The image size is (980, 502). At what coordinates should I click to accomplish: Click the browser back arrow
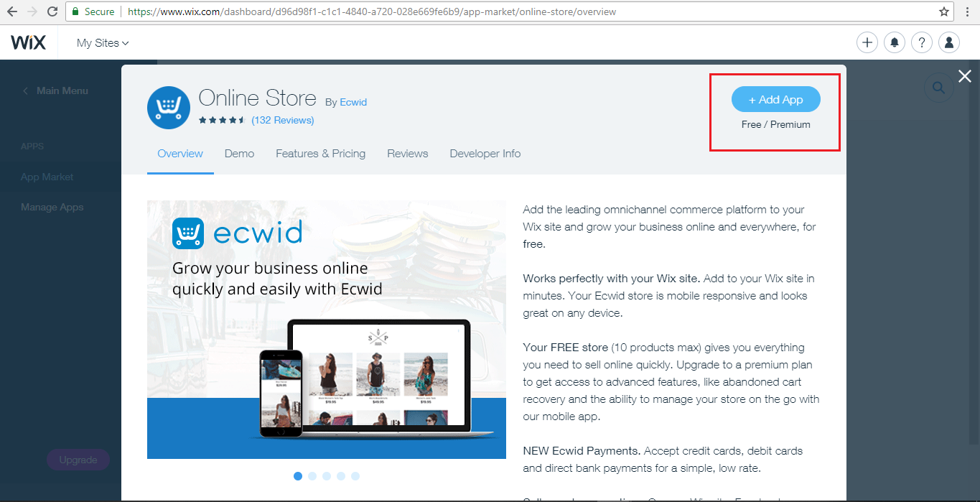12,11
